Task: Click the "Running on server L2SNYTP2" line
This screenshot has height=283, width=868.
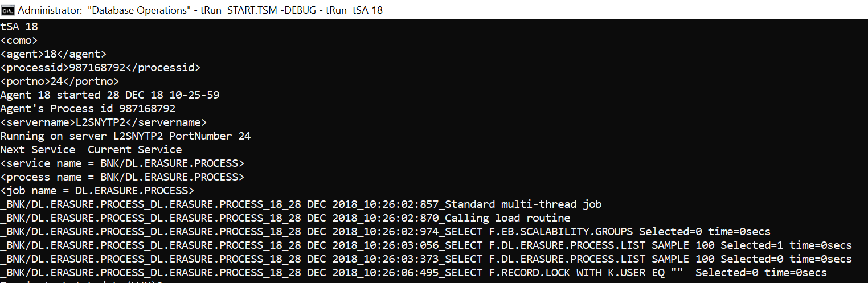Action: pyautogui.click(x=125, y=136)
